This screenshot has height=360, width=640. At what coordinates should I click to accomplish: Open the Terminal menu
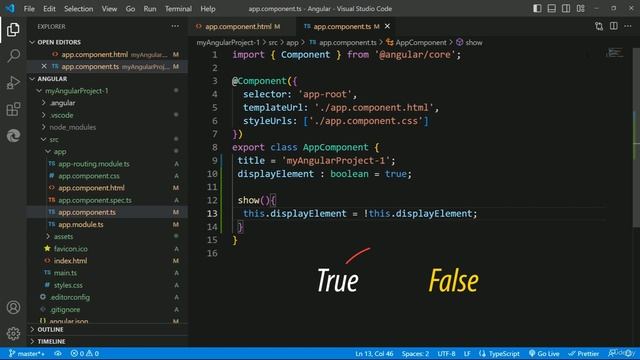point(178,9)
